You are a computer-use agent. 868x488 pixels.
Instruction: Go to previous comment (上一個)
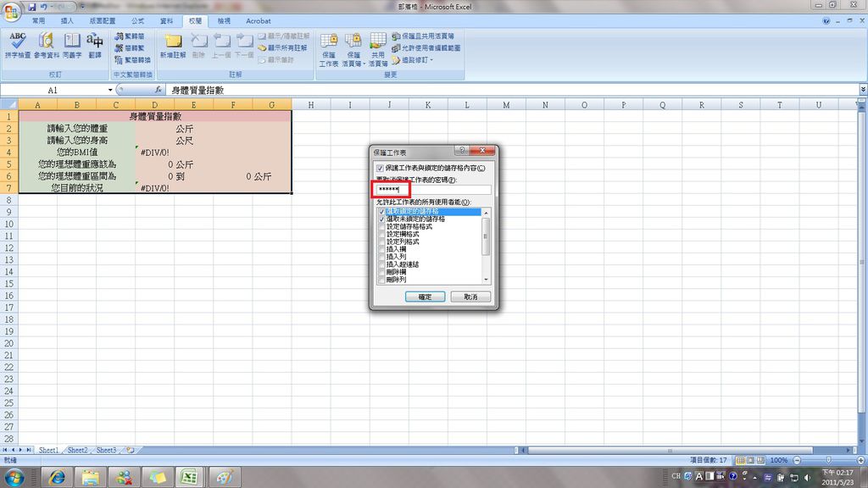(x=221, y=46)
